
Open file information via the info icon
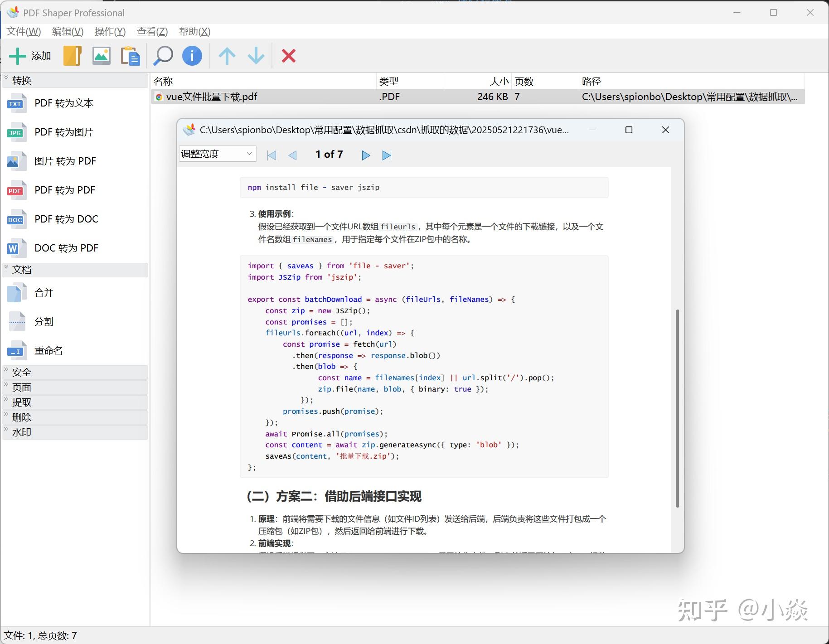[x=192, y=56]
